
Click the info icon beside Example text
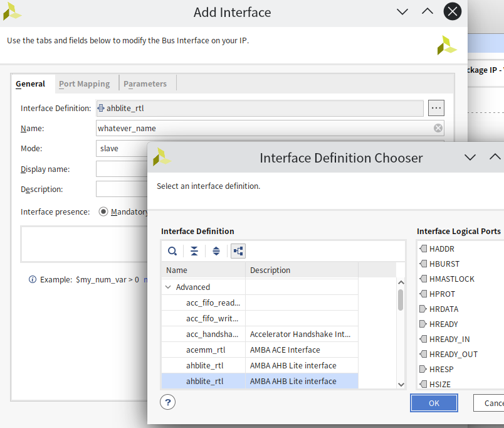(x=33, y=279)
